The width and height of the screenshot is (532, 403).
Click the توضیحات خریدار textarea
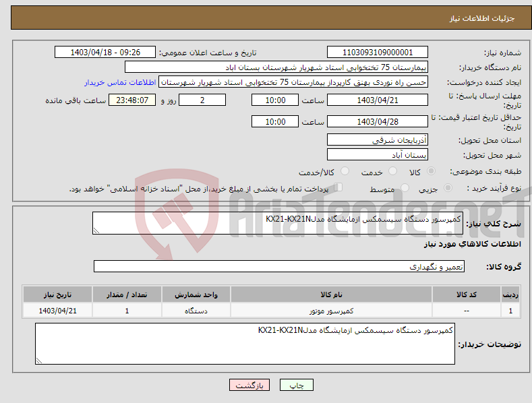click(x=245, y=344)
